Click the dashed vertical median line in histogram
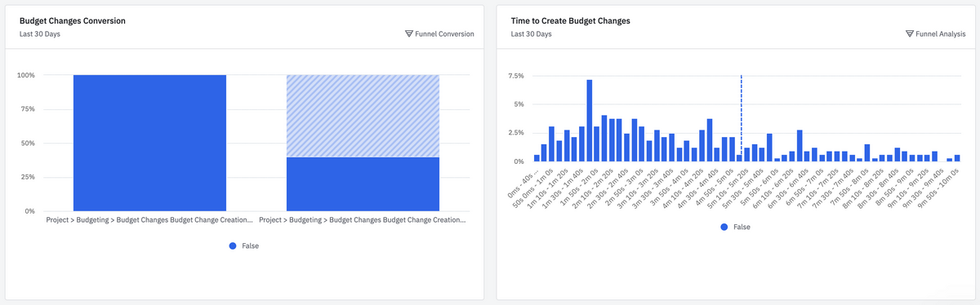 click(741, 118)
